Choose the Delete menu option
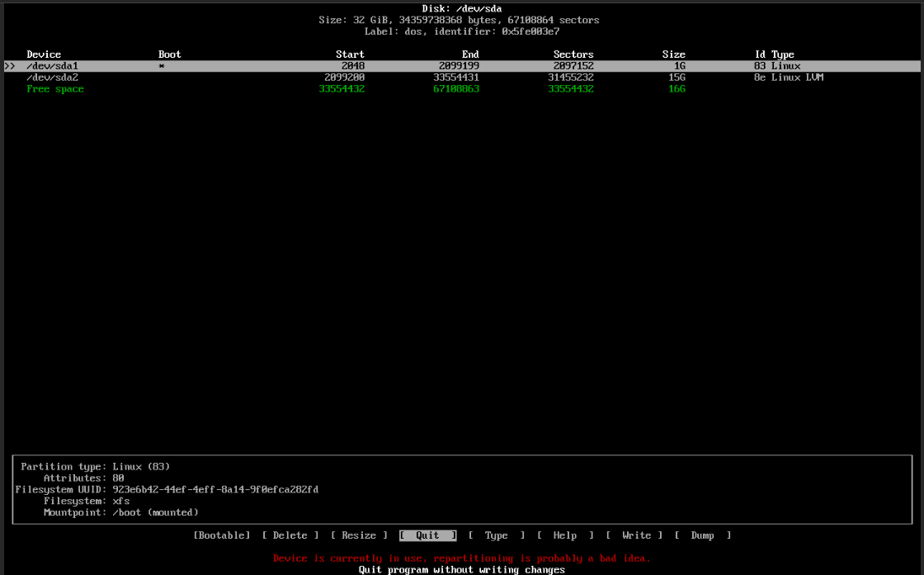 tap(290, 535)
